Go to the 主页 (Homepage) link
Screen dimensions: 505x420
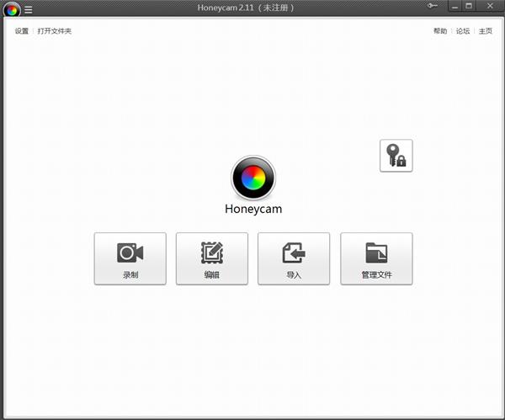(x=485, y=31)
